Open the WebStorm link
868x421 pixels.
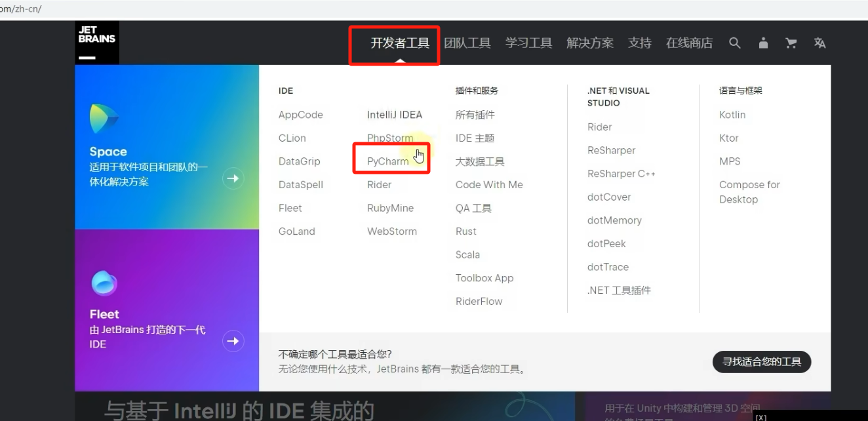tap(392, 231)
